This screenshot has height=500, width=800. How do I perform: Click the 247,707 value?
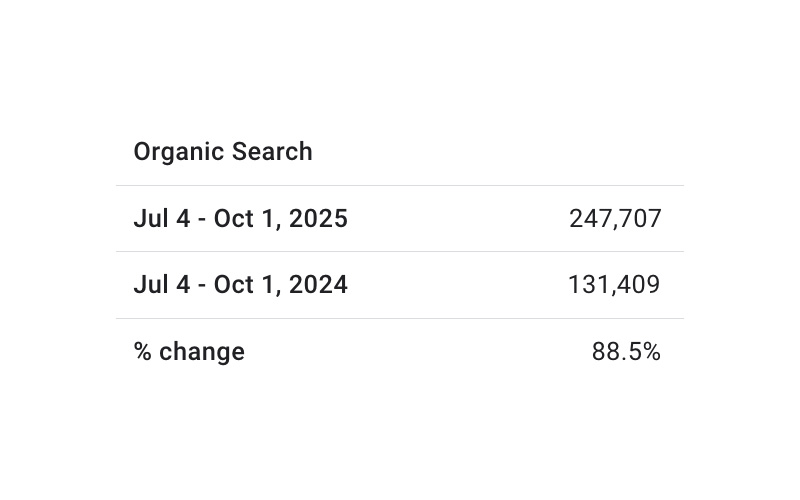(615, 219)
